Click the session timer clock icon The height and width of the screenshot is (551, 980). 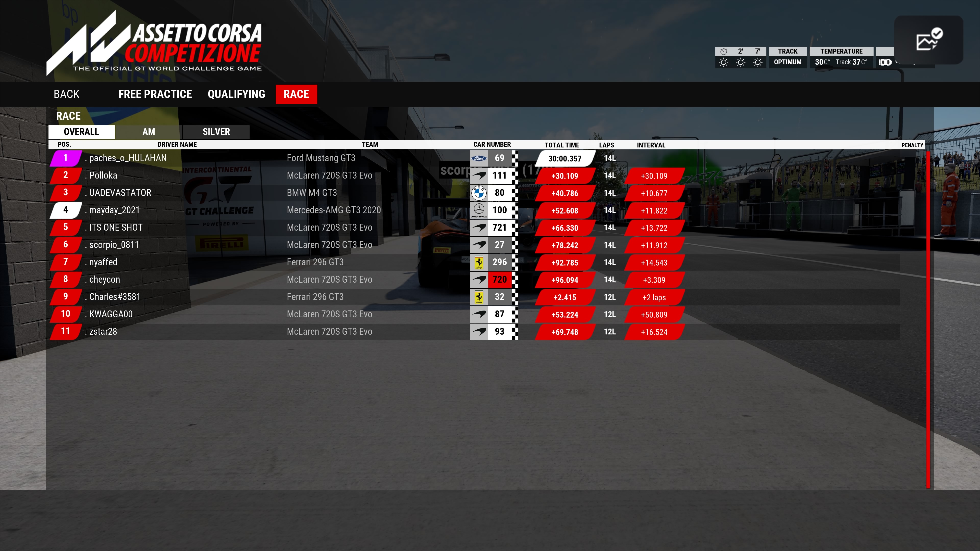click(724, 51)
